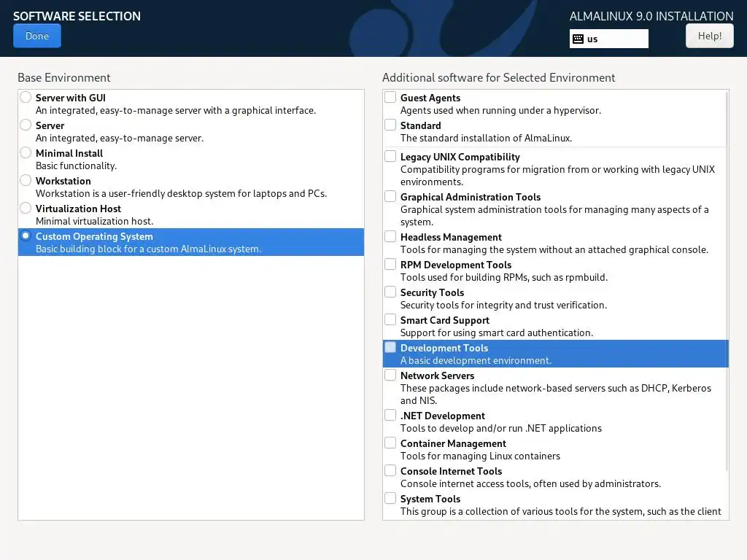747x560 pixels.
Task: Pick the Workstation base environment
Action: coord(26,181)
